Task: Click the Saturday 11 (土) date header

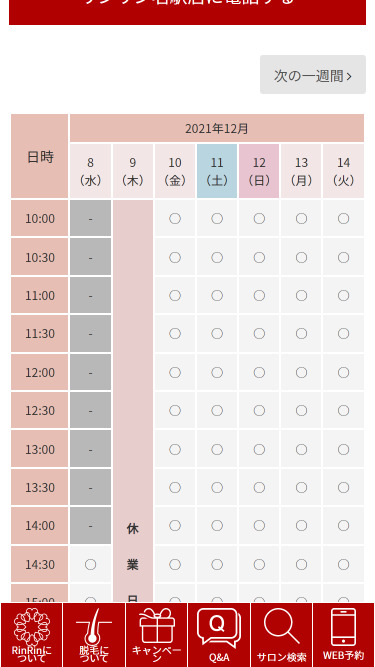Action: (x=217, y=171)
